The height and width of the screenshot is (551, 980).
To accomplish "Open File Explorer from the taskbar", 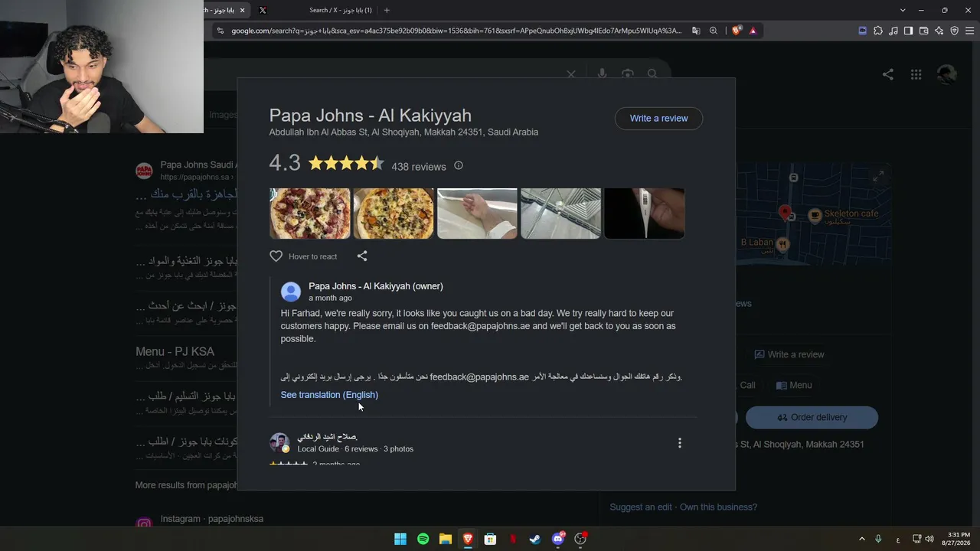I will [x=446, y=539].
